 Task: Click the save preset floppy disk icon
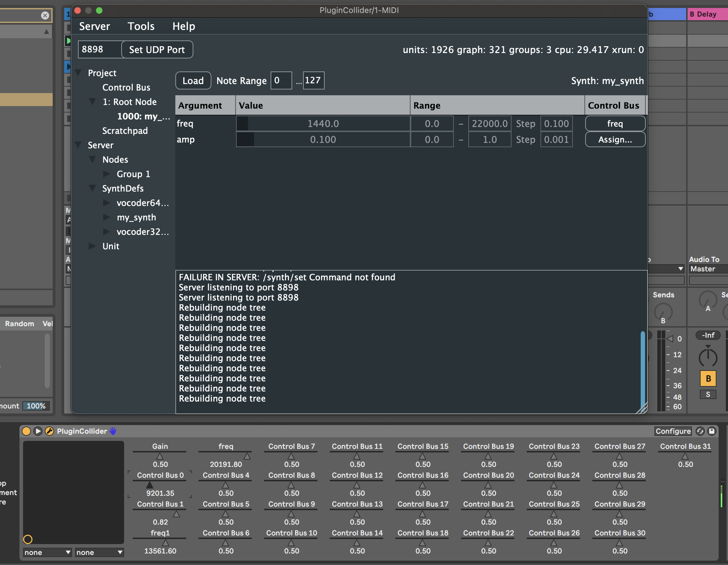pyautogui.click(x=712, y=431)
